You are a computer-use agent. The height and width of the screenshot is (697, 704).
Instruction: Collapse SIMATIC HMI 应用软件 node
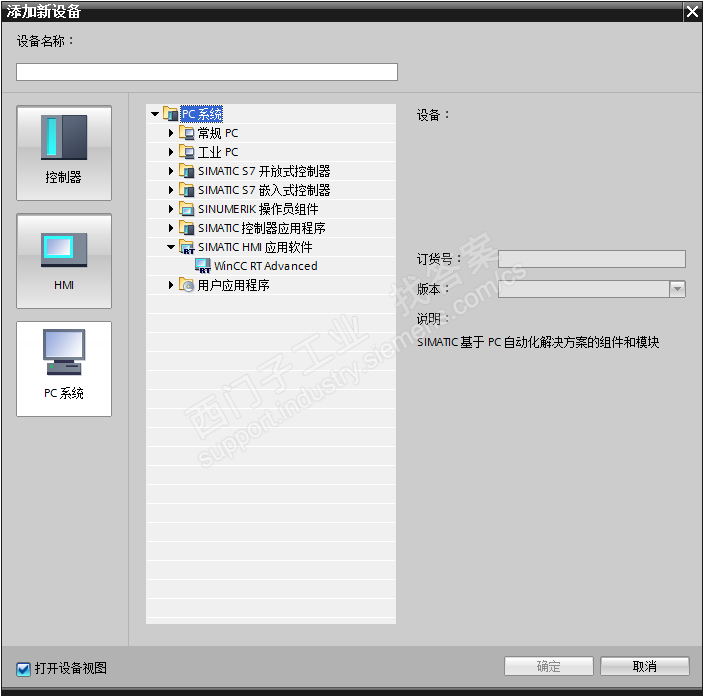coord(171,247)
